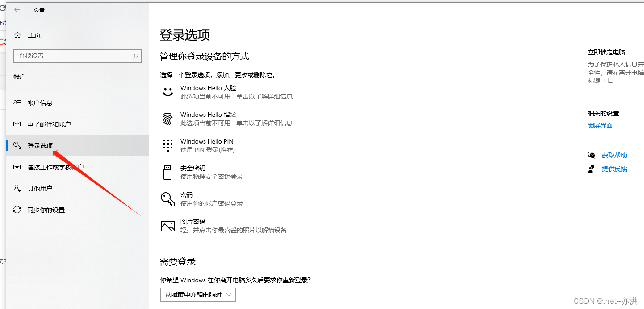The image size is (644, 309).
Task: Click the 获取帮助 chat bubble icon
Action: [591, 155]
